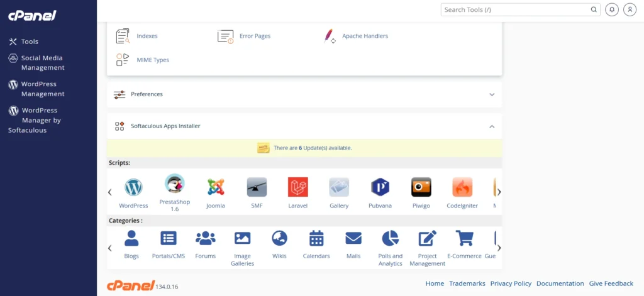Browse the Project Management category icon
This screenshot has width=644, height=296.
pyautogui.click(x=427, y=238)
